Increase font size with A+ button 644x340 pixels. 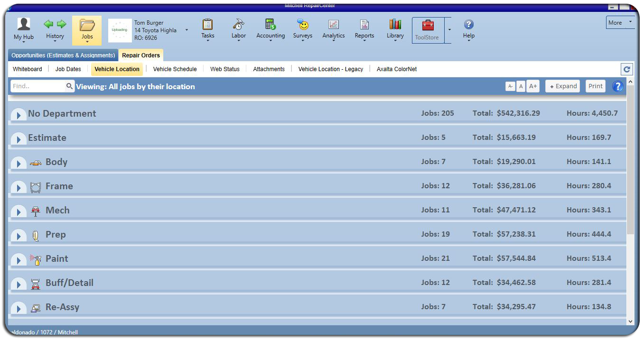[x=533, y=86]
